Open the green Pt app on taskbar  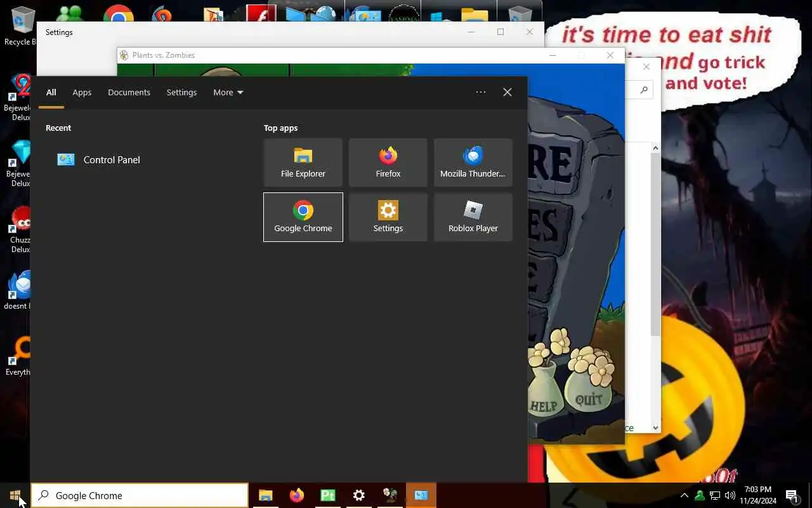click(x=328, y=495)
